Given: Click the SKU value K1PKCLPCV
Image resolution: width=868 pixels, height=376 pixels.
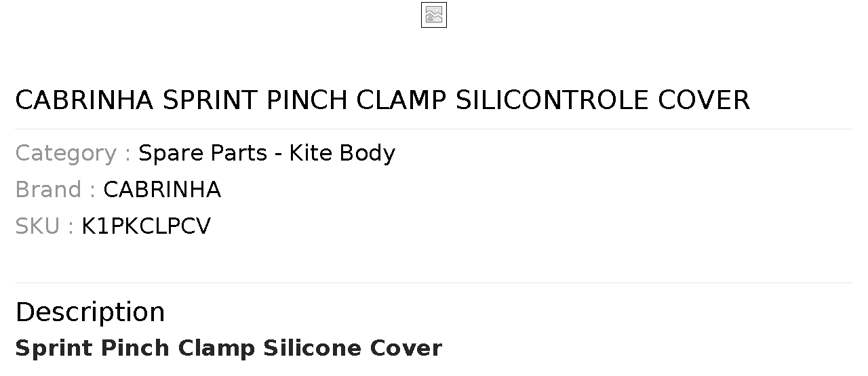Looking at the screenshot, I should [x=146, y=226].
